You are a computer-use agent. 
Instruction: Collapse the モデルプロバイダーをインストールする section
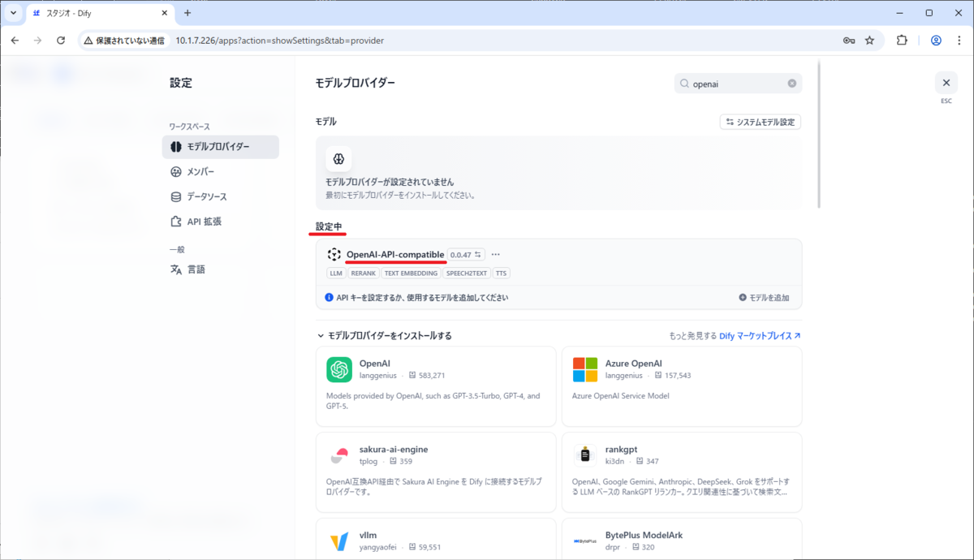383,336
